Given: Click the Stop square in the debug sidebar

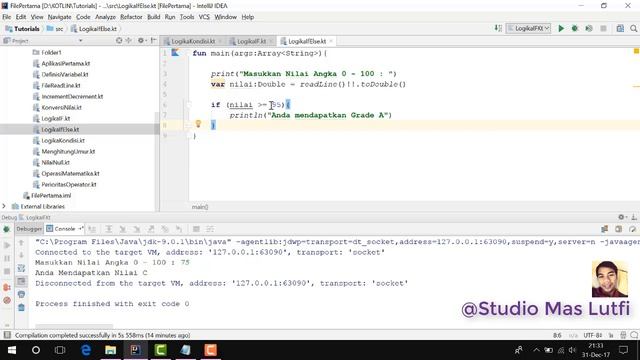Looking at the screenshot, I should click(7, 271).
